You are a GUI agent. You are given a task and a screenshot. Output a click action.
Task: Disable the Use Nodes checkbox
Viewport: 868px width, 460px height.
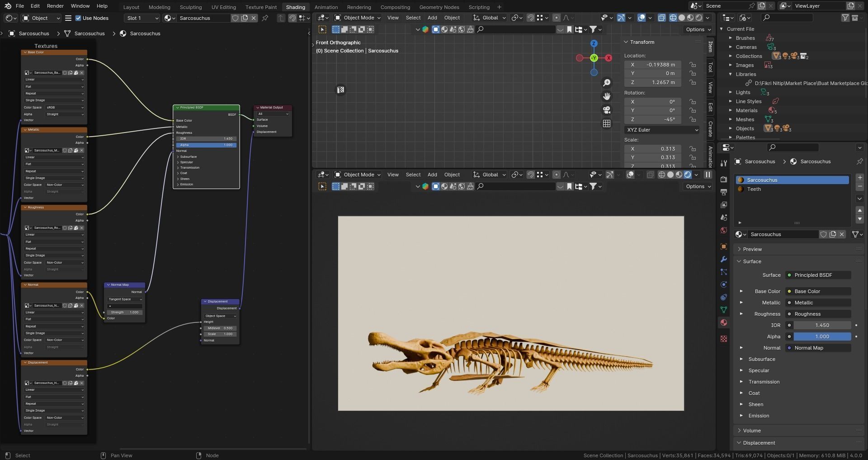[78, 18]
